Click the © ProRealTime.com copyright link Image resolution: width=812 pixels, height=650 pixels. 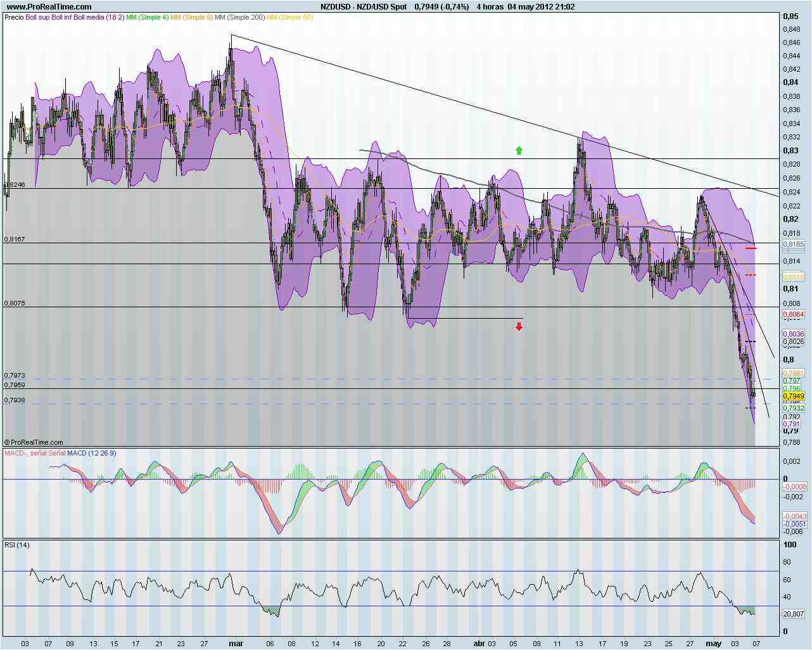(x=35, y=442)
